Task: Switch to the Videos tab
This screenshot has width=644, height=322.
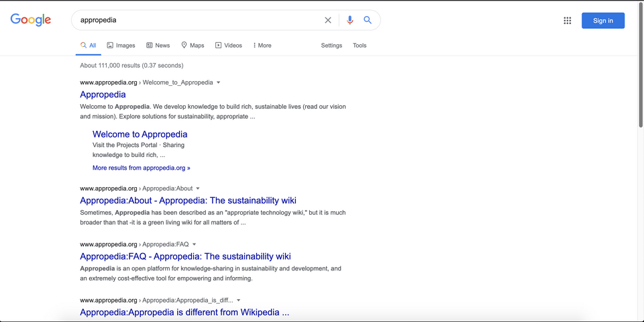Action: pyautogui.click(x=228, y=46)
